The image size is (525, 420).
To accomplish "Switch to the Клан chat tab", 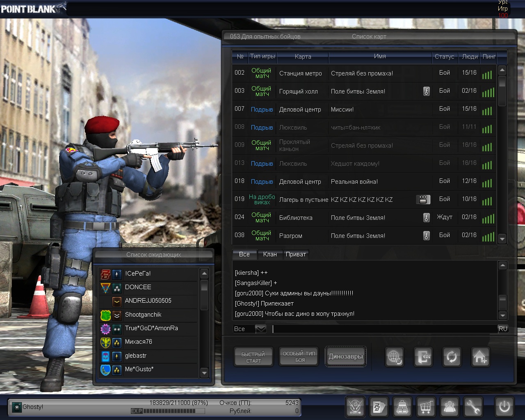I will tap(270, 254).
